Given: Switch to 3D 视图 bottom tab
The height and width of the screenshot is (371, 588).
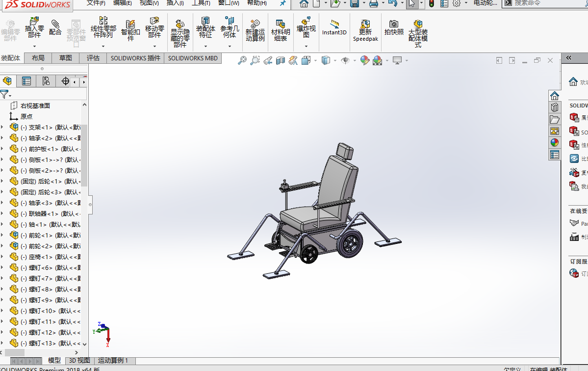Looking at the screenshot, I should pos(79,361).
